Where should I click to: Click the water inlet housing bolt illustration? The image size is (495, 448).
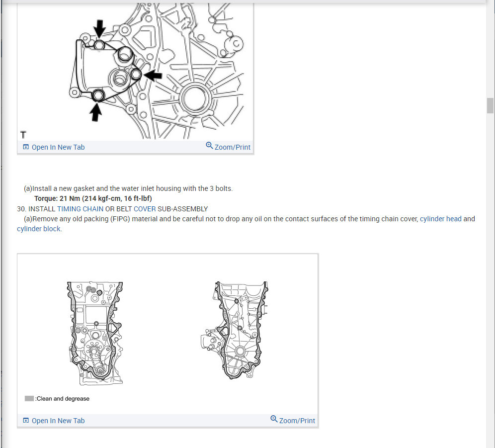135,71
